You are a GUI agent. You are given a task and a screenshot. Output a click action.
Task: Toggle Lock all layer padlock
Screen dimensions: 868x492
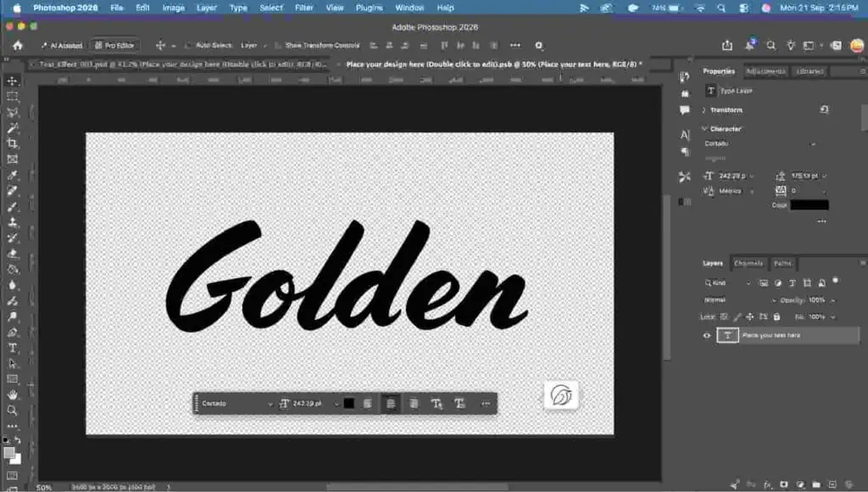click(776, 317)
